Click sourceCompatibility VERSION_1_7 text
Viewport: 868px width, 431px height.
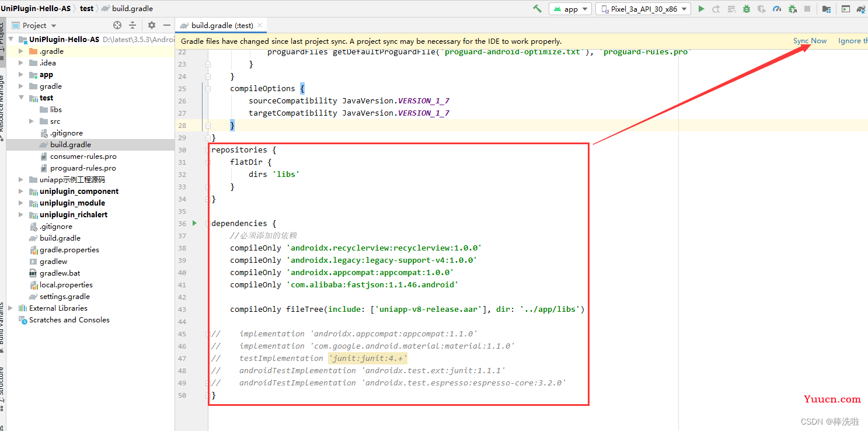(x=349, y=101)
